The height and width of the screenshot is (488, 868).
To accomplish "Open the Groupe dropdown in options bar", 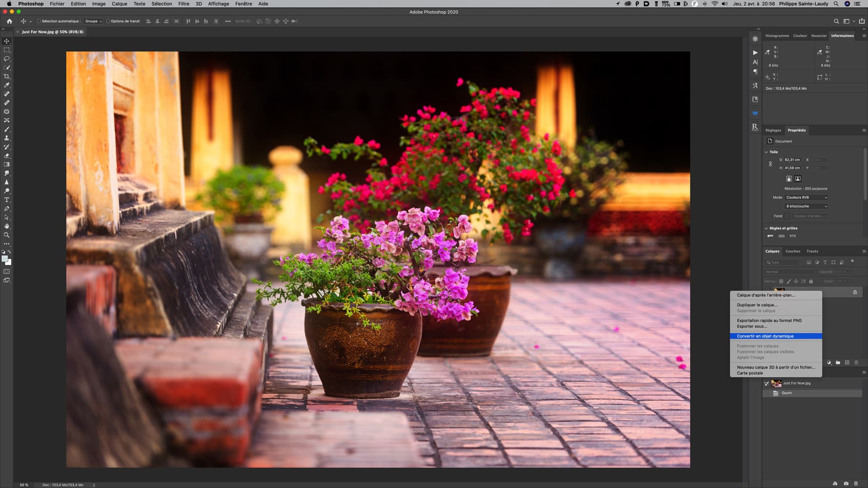I will pos(93,21).
